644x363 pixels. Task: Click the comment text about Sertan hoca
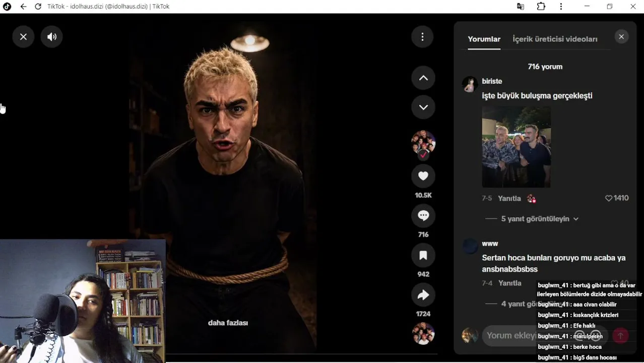tap(554, 263)
